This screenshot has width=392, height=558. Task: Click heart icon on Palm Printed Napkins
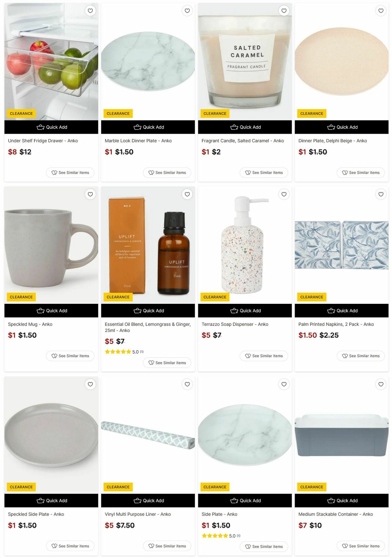click(x=381, y=194)
